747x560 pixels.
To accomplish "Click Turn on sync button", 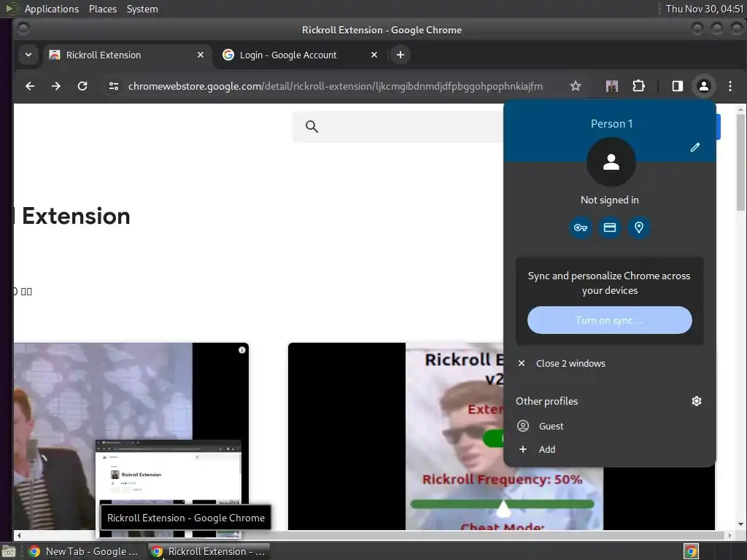I will click(x=609, y=320).
